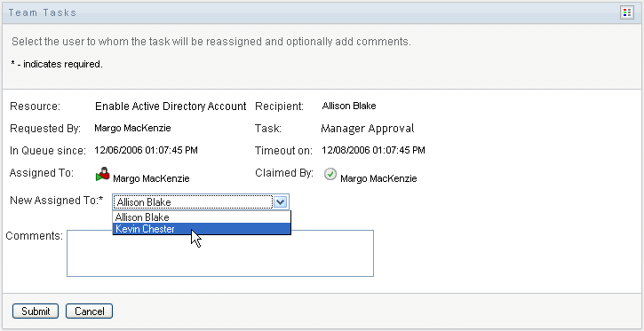Cancel the task reassignment

tap(89, 311)
